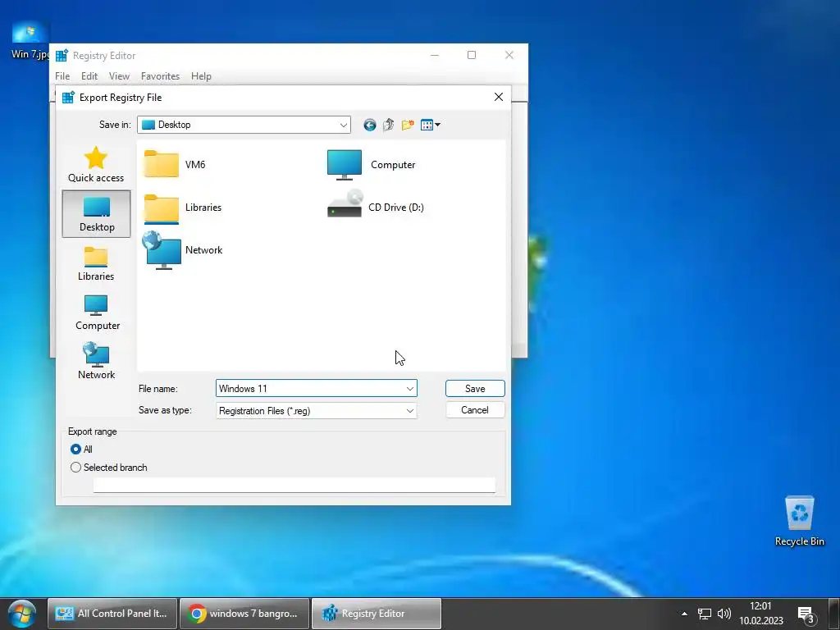Switch to Chrome window in taskbar
Screen dimensions: 840x630
pos(244,614)
